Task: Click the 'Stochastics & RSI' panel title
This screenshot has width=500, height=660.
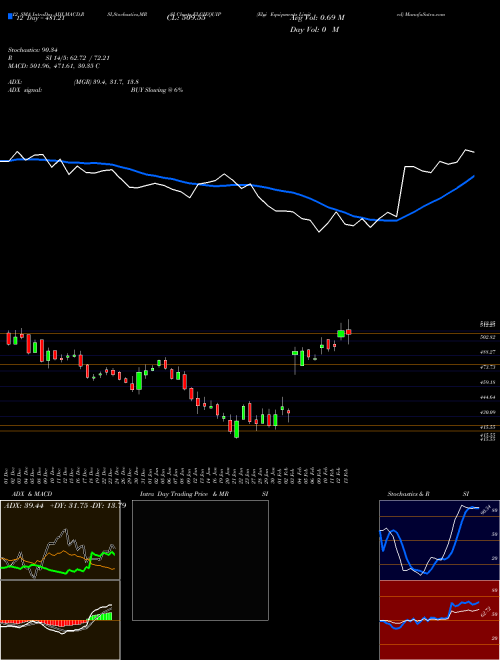Action: coord(428,494)
